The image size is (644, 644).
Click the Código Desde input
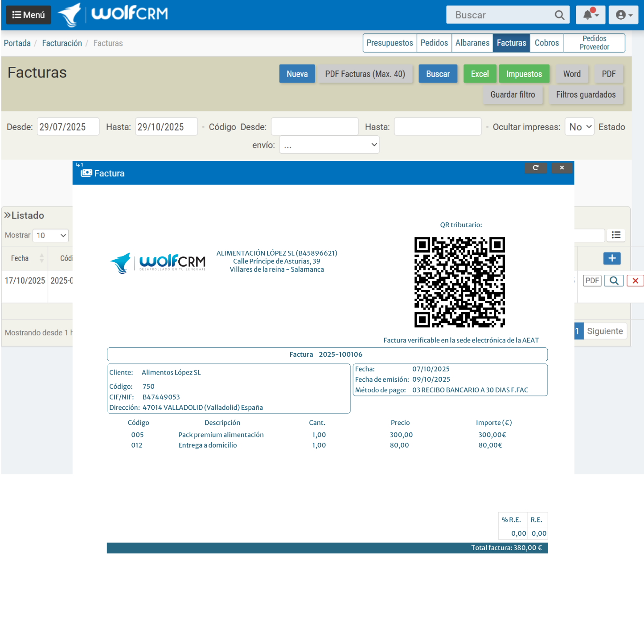(315, 126)
